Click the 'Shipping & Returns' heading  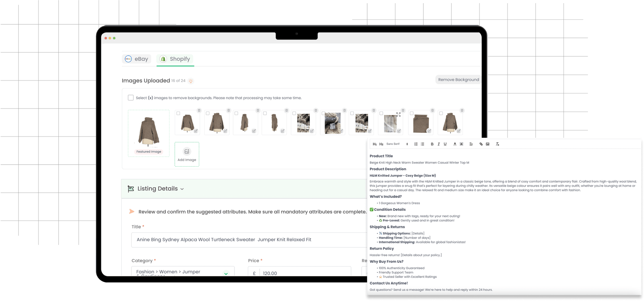point(387,227)
